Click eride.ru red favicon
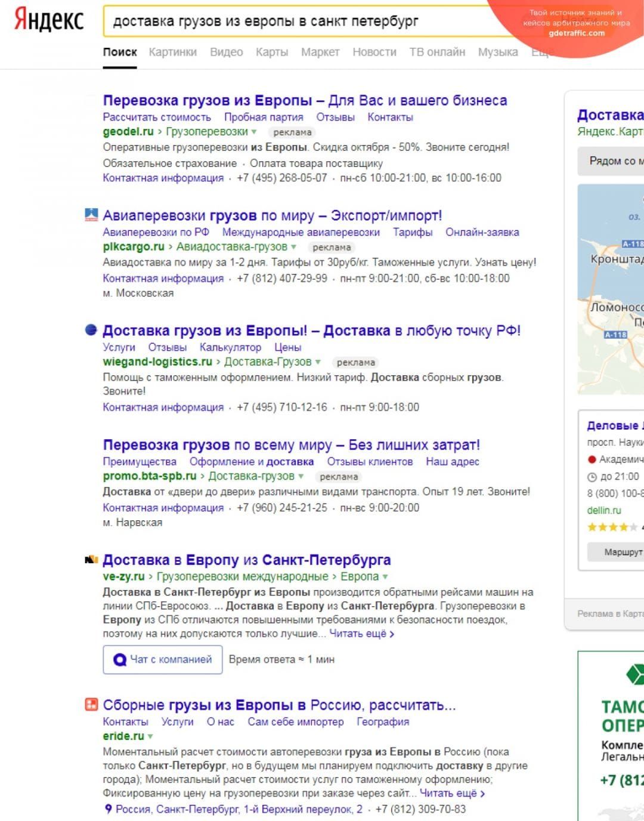The width and height of the screenshot is (644, 821). coord(91,705)
